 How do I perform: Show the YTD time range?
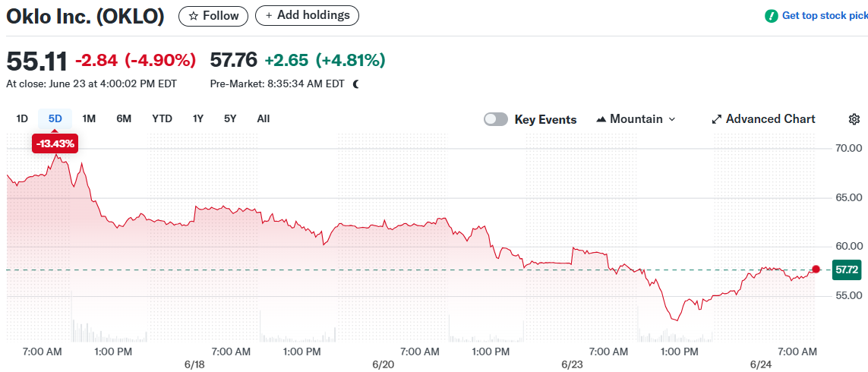coord(162,118)
